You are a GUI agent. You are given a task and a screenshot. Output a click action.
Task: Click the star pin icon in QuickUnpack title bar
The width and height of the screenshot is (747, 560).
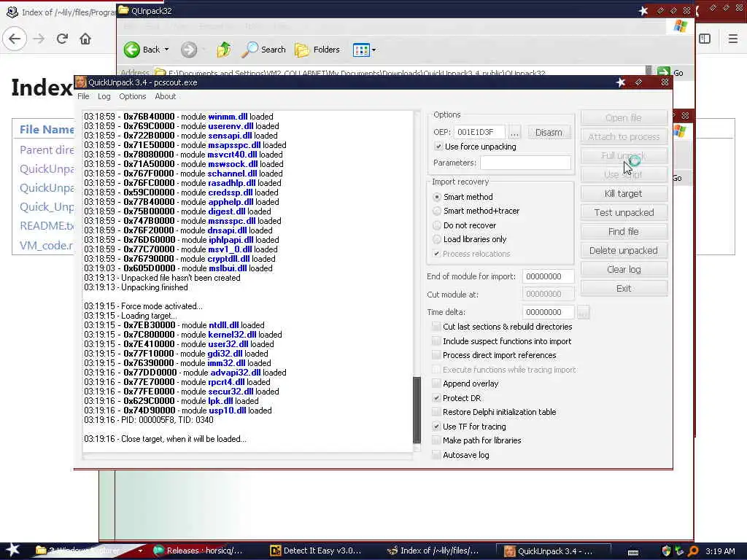tap(621, 82)
